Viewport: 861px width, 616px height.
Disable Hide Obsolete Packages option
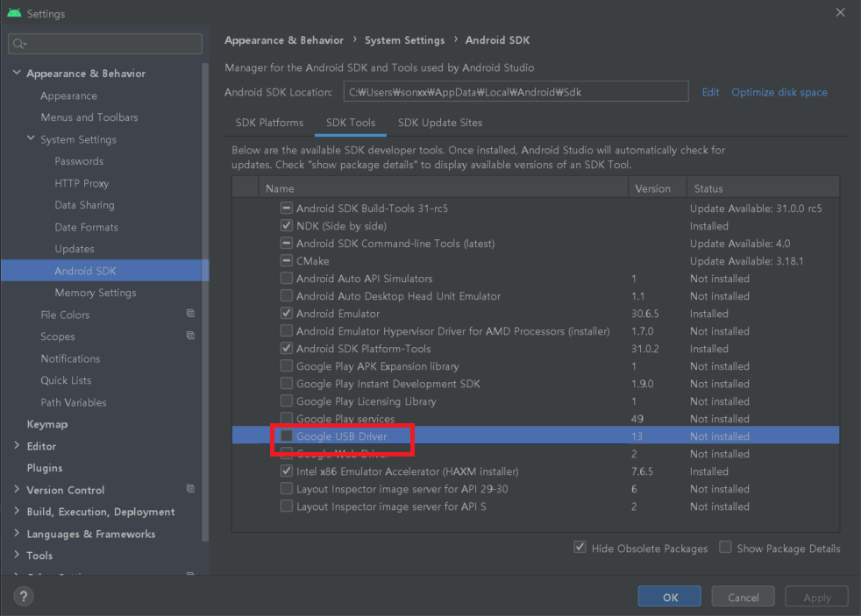[x=580, y=548]
